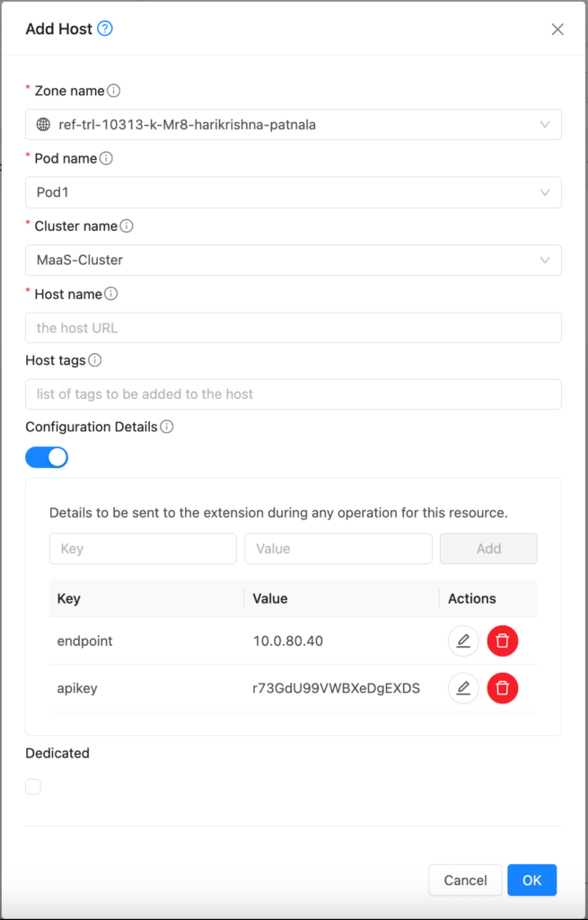
Task: Click the globe icon in Zone name field
Action: [43, 124]
